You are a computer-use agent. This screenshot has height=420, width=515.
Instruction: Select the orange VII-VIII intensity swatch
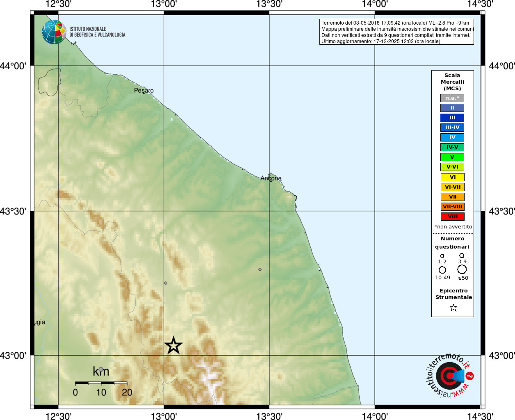[x=452, y=207]
